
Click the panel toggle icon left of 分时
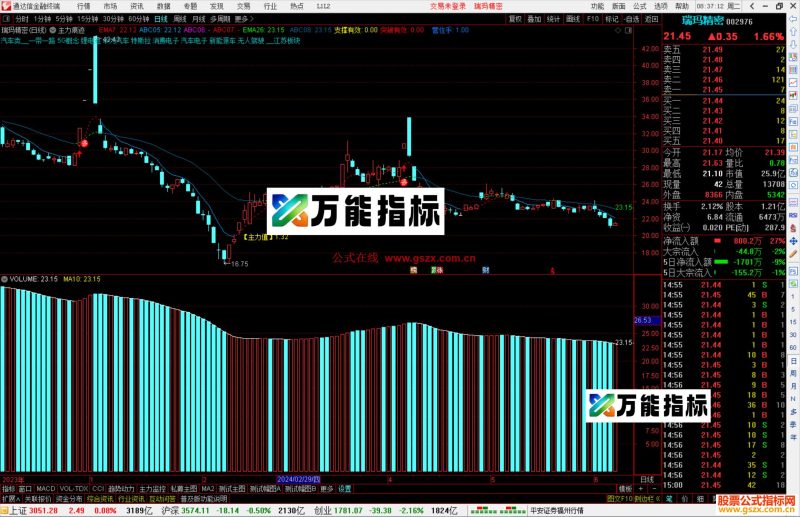6,19
